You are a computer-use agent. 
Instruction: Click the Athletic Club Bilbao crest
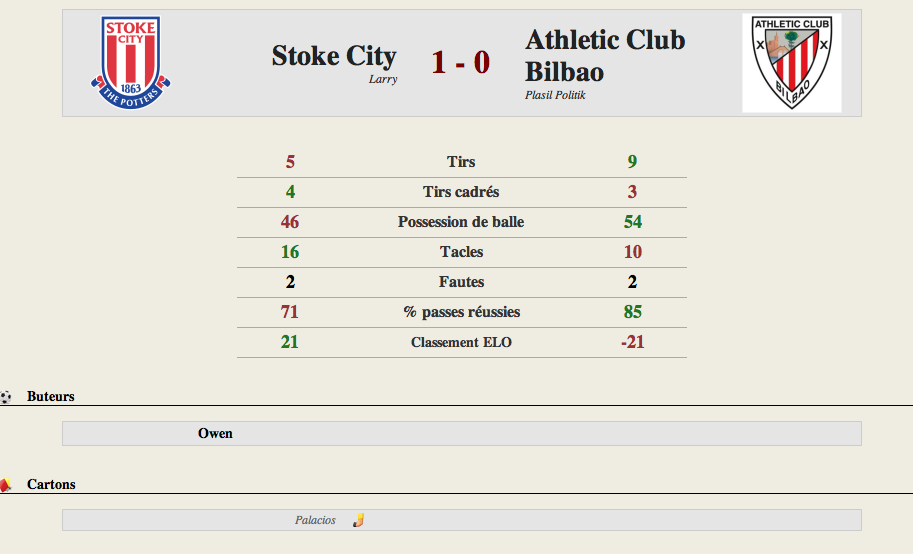click(792, 63)
